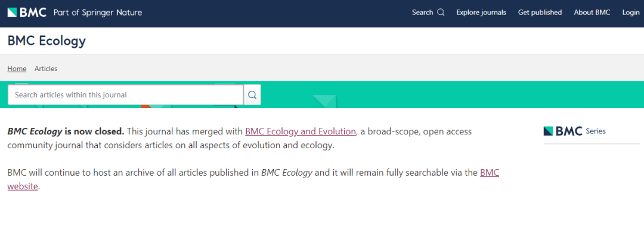Viewport: 644px width, 233px height.
Task: Click the underlined word "website" in second paragraph
Action: tap(23, 186)
